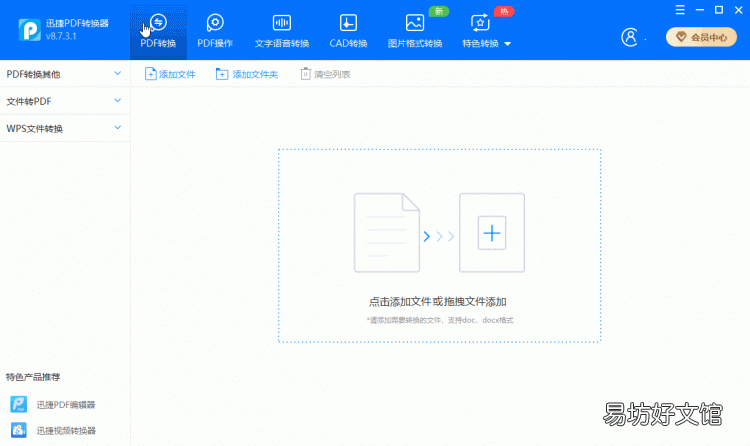Open the 特色转换 tab
Image resolution: width=750 pixels, height=446 pixels.
pyautogui.click(x=481, y=32)
